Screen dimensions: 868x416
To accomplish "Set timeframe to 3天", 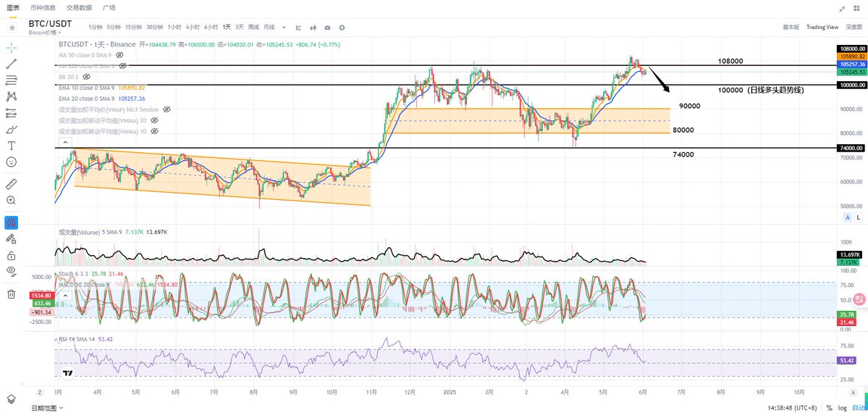I will click(x=240, y=27).
